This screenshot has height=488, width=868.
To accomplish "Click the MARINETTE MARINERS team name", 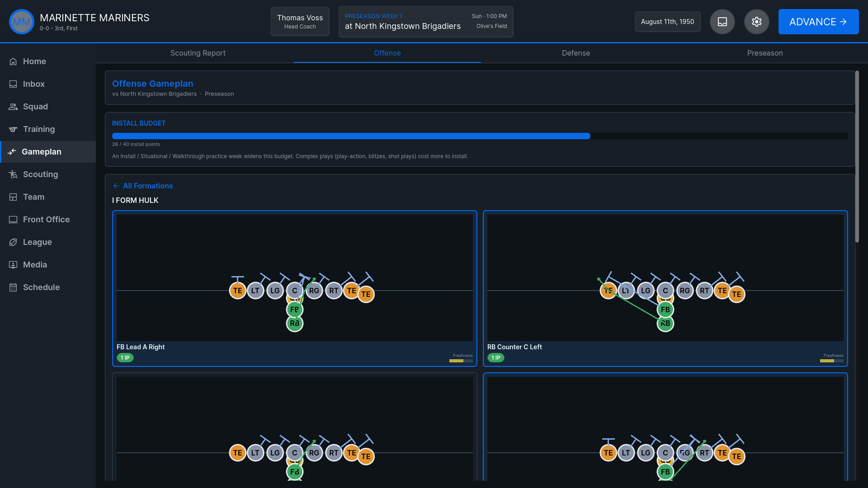I will point(94,18).
